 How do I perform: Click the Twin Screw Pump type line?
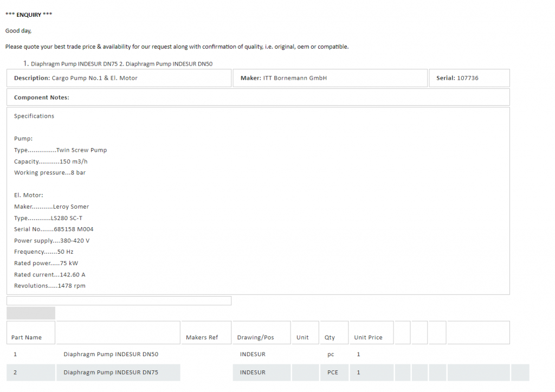click(x=61, y=150)
